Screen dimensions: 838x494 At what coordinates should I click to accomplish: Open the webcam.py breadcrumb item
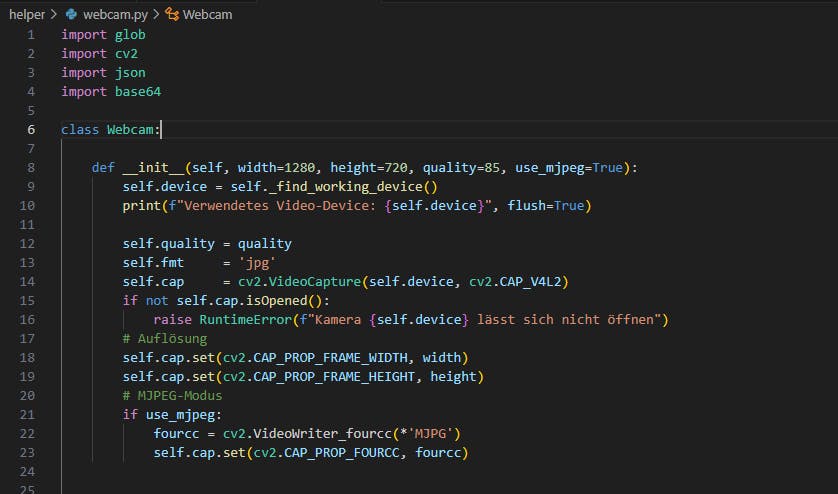tap(115, 14)
